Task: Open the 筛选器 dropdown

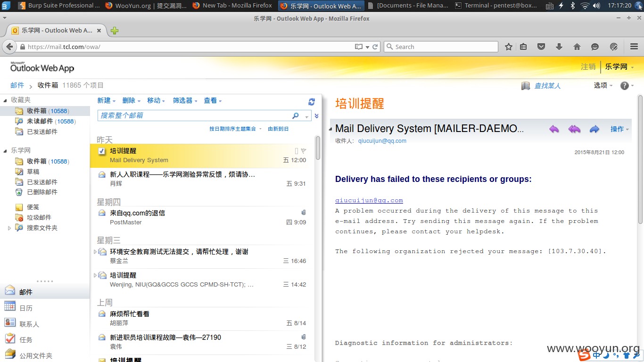Action: (185, 100)
